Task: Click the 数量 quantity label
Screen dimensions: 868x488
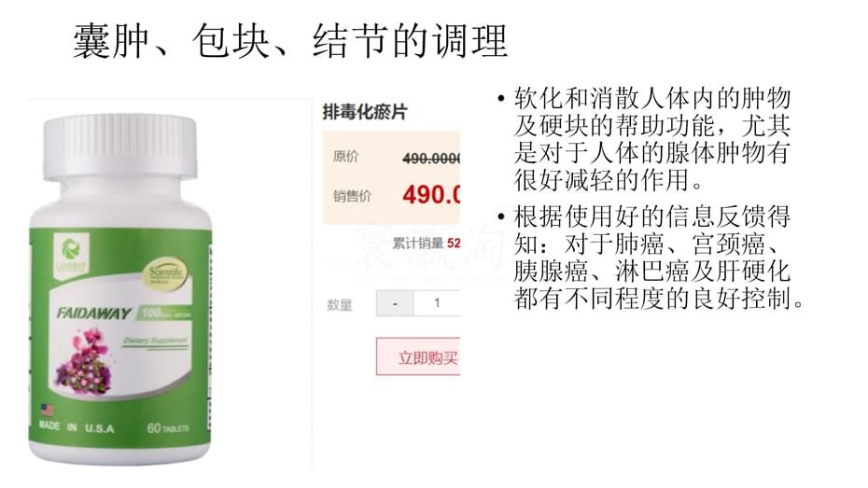Action: [340, 305]
